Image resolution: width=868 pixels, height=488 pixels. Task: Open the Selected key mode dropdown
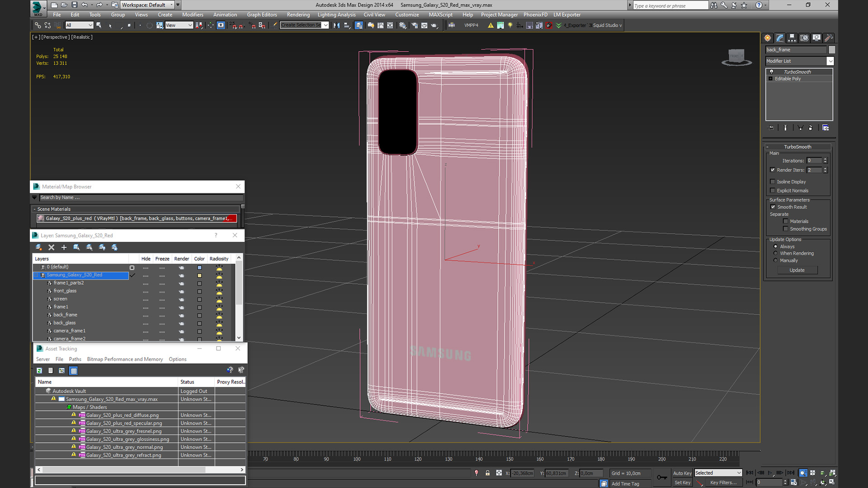[718, 473]
